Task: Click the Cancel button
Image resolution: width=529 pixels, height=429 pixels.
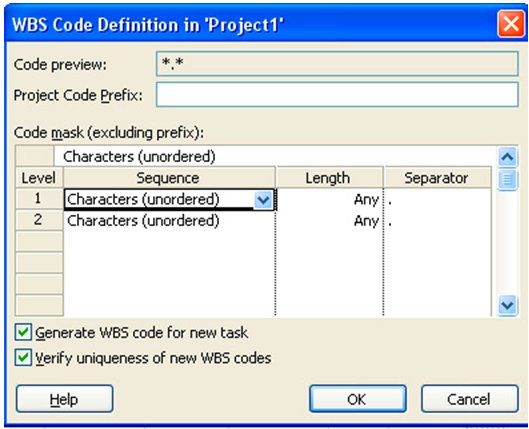Action: click(469, 399)
